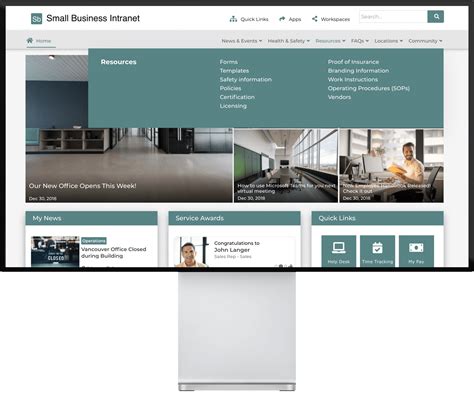Open the Help Desk laptop tile
This screenshot has width=474, height=394.
[339, 251]
